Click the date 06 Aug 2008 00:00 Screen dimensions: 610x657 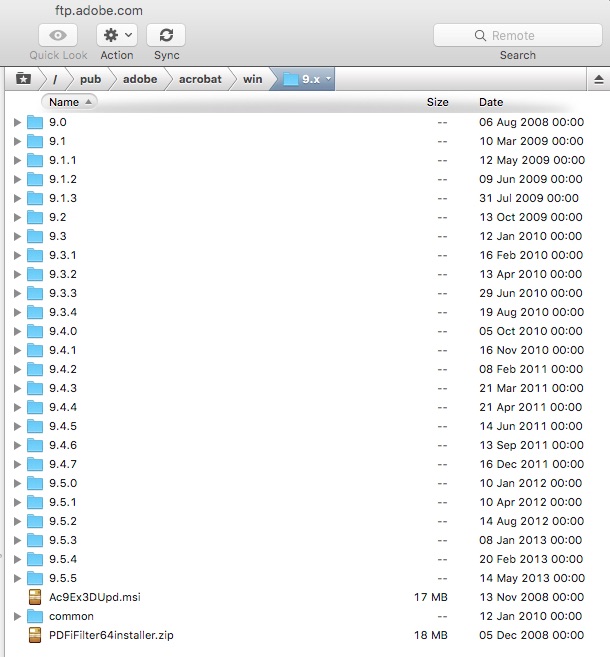pos(532,122)
